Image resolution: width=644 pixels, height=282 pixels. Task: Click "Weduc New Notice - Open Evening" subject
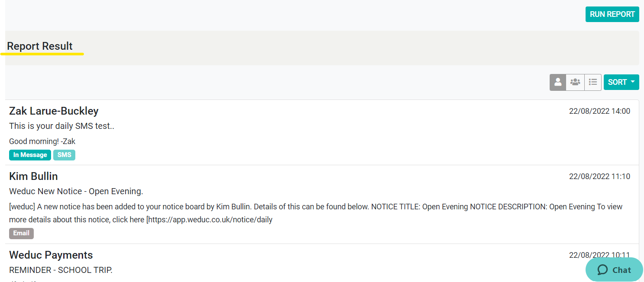pos(76,191)
